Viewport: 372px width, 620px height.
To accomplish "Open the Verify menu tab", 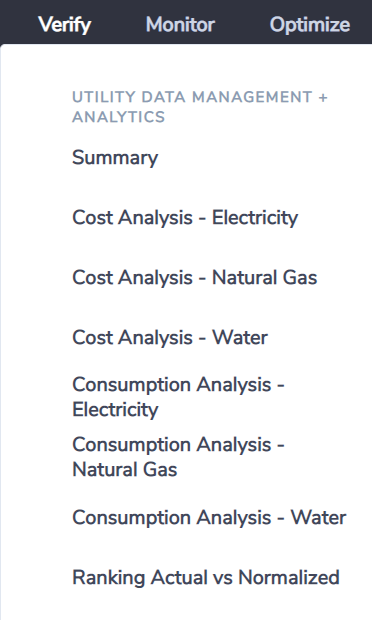I will [65, 25].
